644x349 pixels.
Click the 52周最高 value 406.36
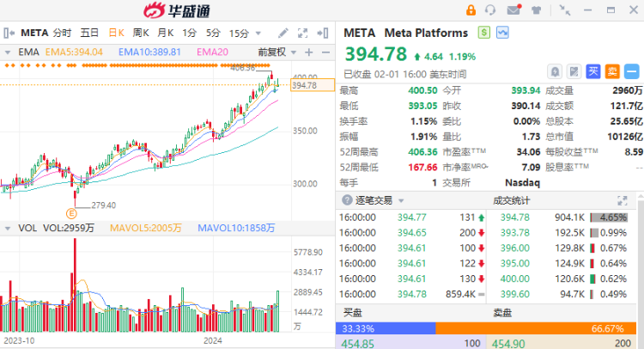point(422,152)
